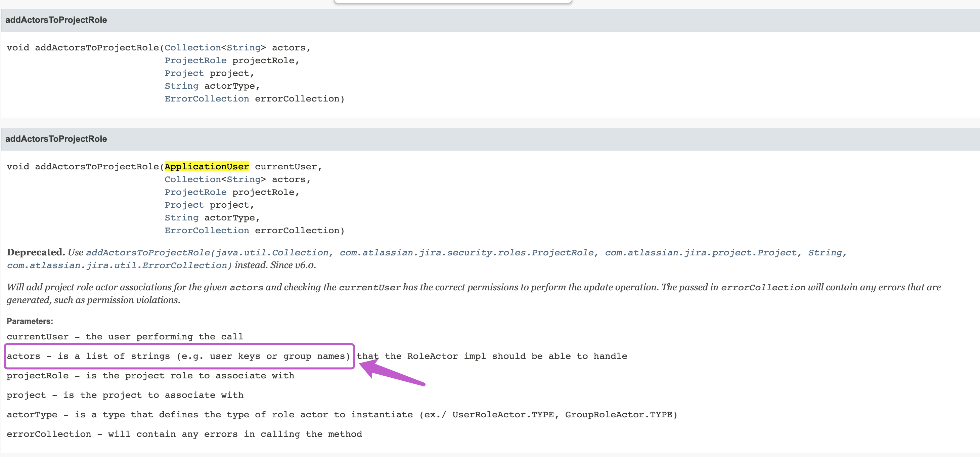Click Collection link in first method signature

192,48
